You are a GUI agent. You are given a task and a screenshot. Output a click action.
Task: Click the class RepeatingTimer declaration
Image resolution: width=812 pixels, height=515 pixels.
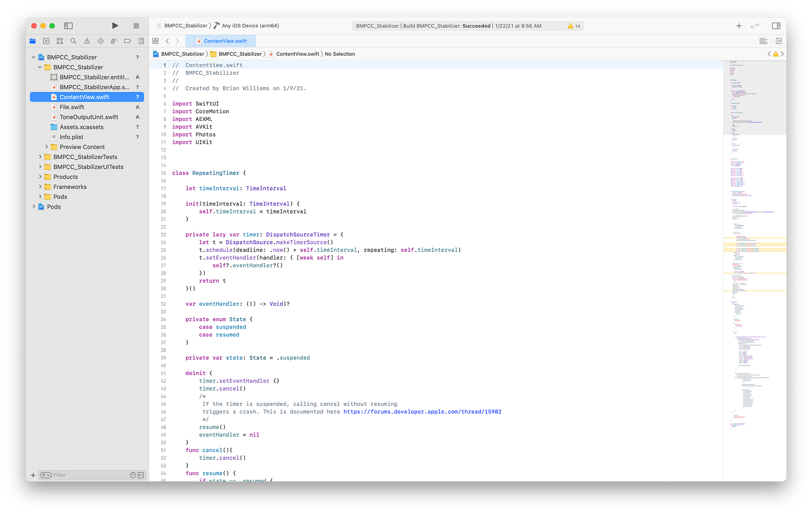click(209, 173)
